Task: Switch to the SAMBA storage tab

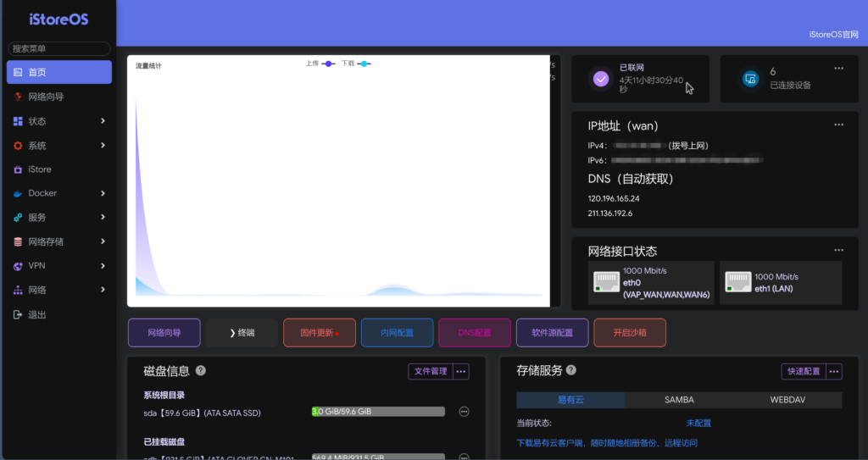Action: (679, 400)
